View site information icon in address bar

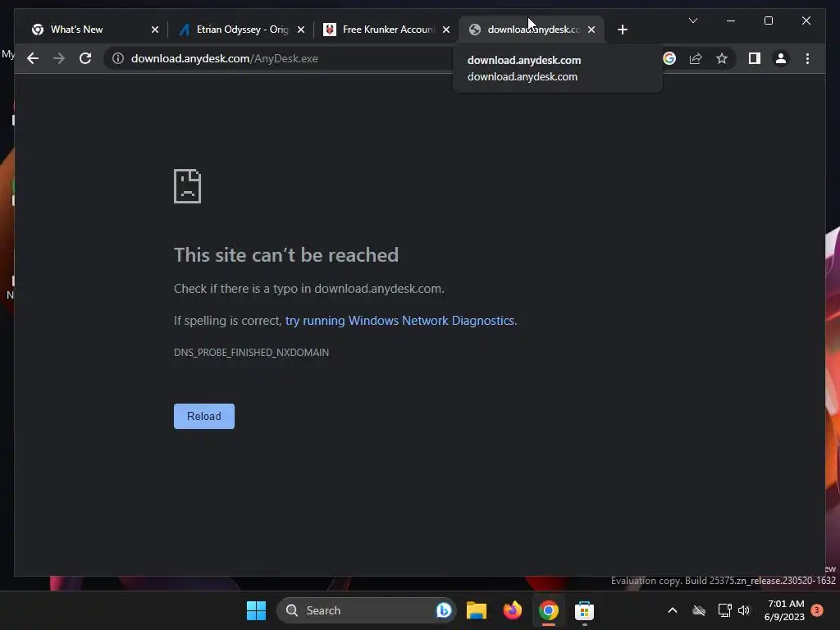(x=118, y=58)
